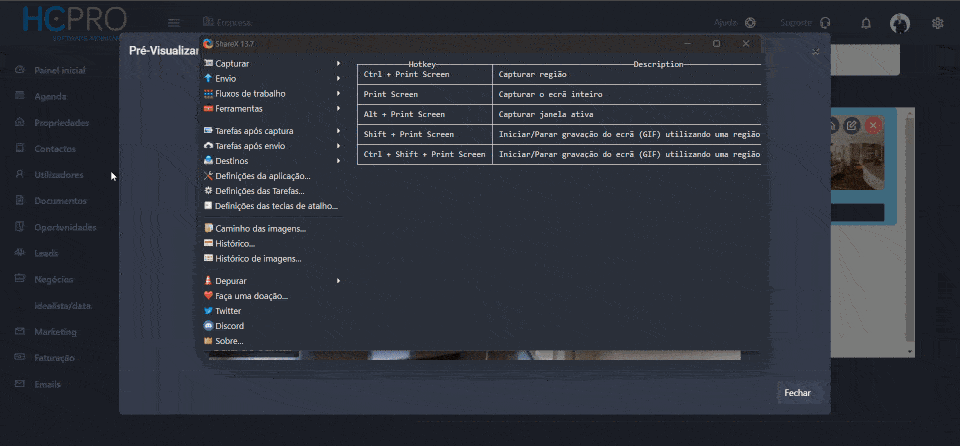This screenshot has height=446, width=960.
Task: Expand the Tarefas após envio submenu arrow
Action: click(x=338, y=146)
